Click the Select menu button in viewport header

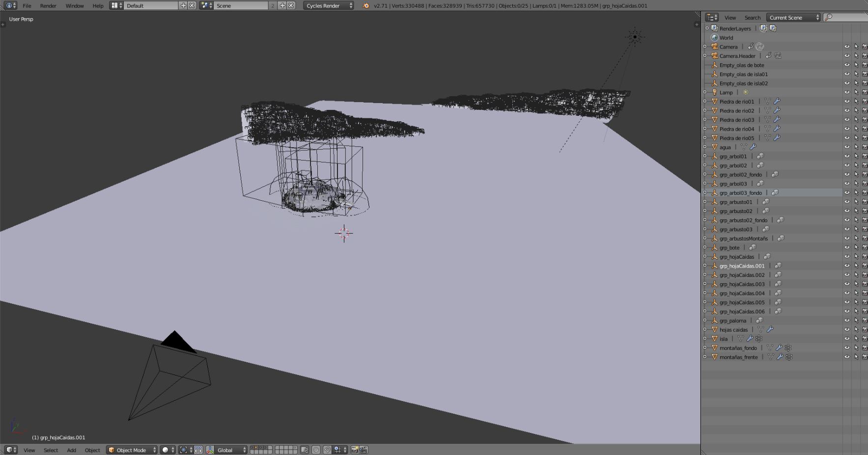(51, 450)
